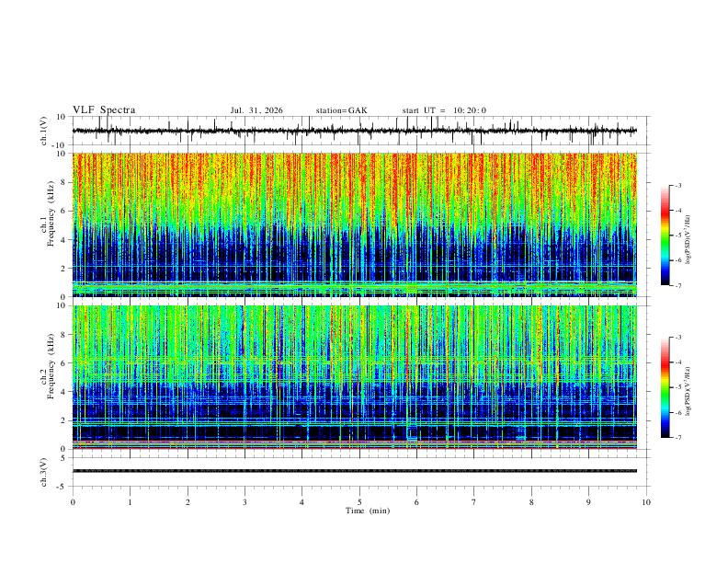Screen dimensions: 728x563
Task: Click the 0 minute tick on time axis
Action: [73, 502]
